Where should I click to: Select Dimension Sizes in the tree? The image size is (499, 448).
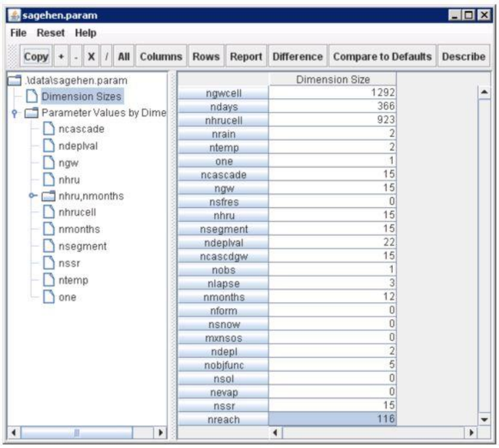click(x=82, y=96)
